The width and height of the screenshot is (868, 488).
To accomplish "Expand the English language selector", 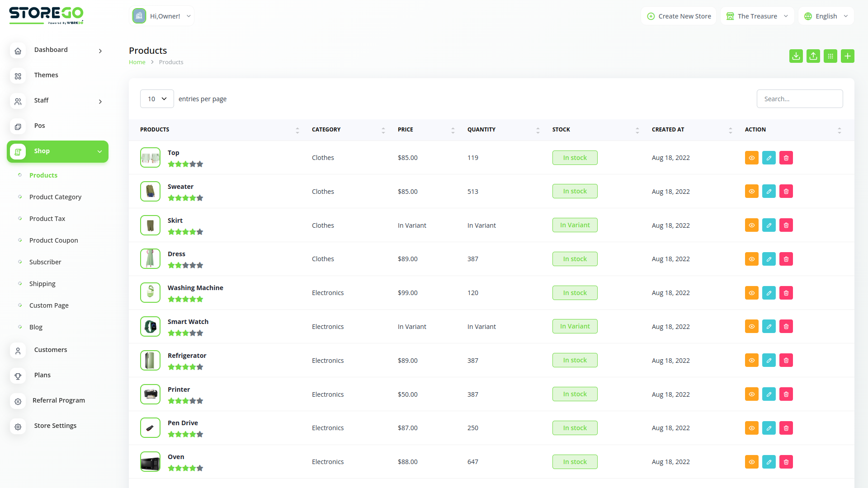I will click(x=826, y=16).
